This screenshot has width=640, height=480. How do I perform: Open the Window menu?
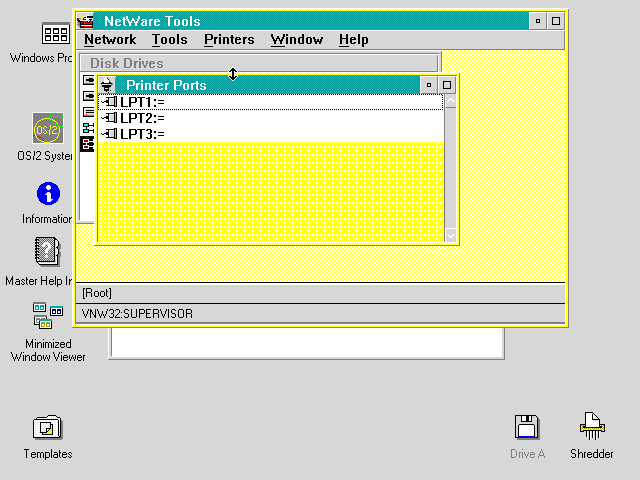(297, 40)
